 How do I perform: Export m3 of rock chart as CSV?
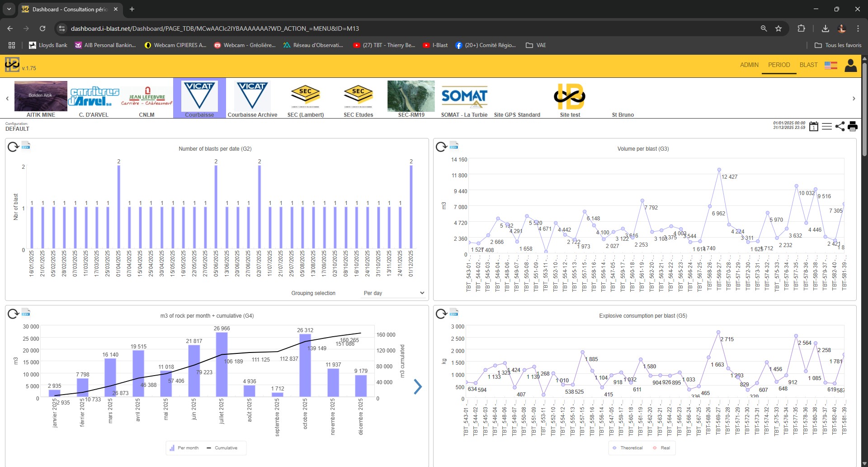point(26,313)
